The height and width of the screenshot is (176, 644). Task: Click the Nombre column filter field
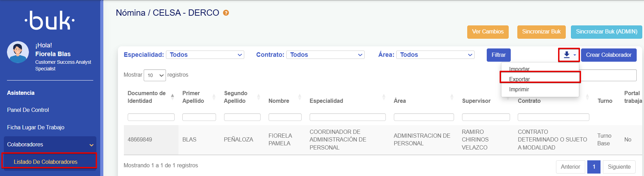[x=285, y=117]
